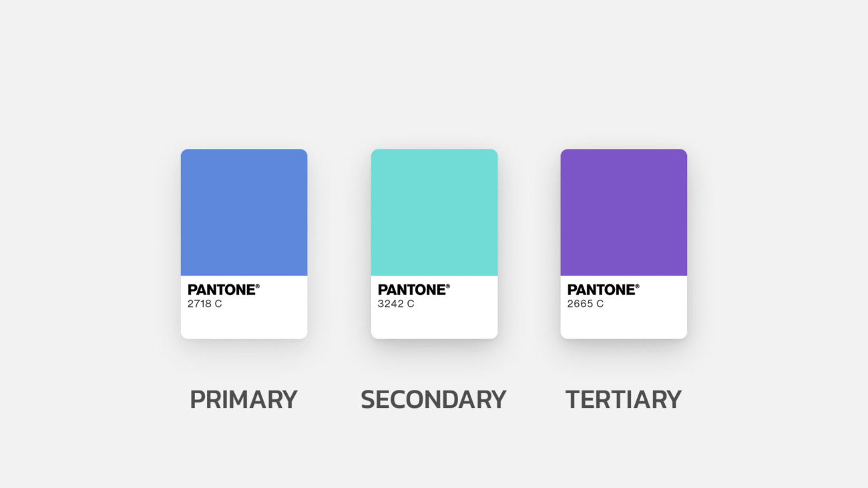Select the SECONDARY label text
Image resolution: width=868 pixels, height=488 pixels.
click(x=433, y=399)
